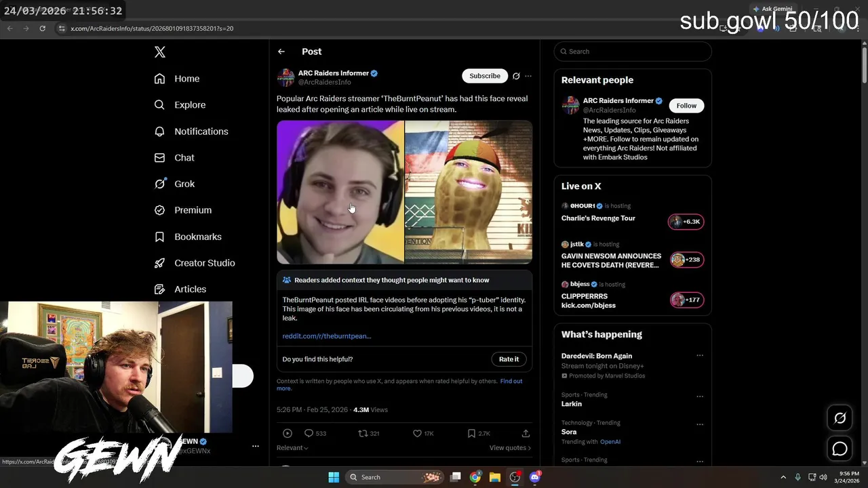This screenshot has height=488, width=868.
Task: Open GAVIN NEWSOM ANNOUNCES live broadcast
Action: coord(611,260)
